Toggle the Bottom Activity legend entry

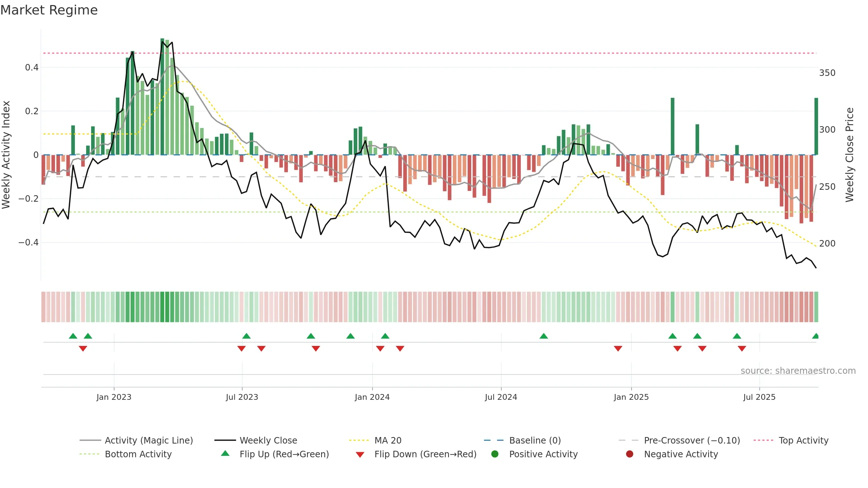(125, 454)
